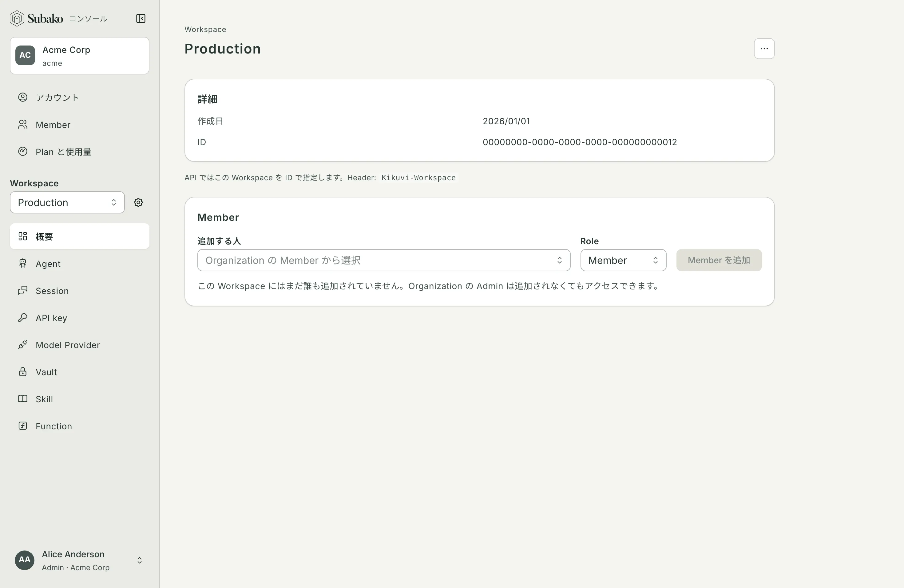Click the AC organization avatar
904x588 pixels.
[25, 55]
